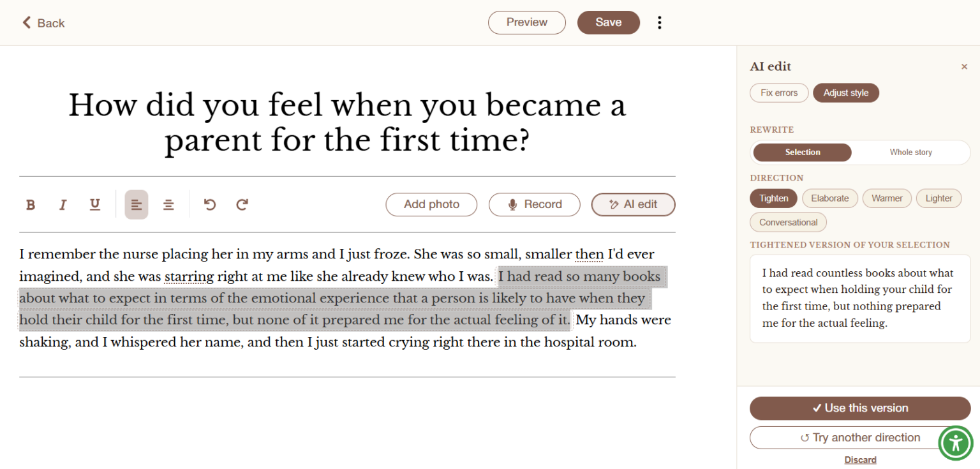Image resolution: width=980 pixels, height=469 pixels.
Task: Apply italic formatting icon
Action: [63, 205]
